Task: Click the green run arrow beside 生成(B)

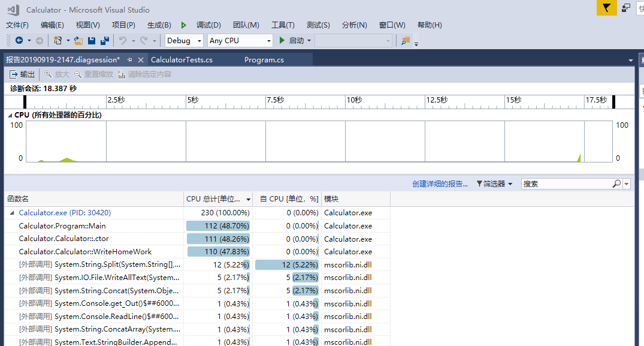Action: [183, 25]
